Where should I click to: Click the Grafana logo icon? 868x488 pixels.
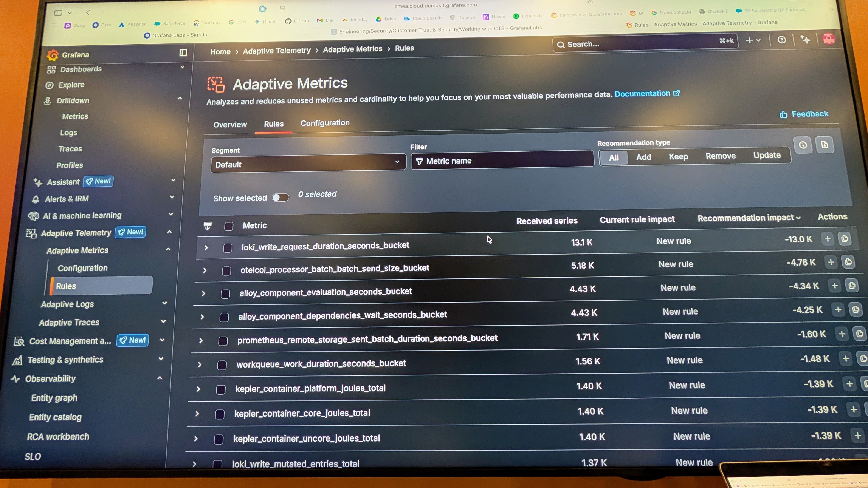pos(53,55)
